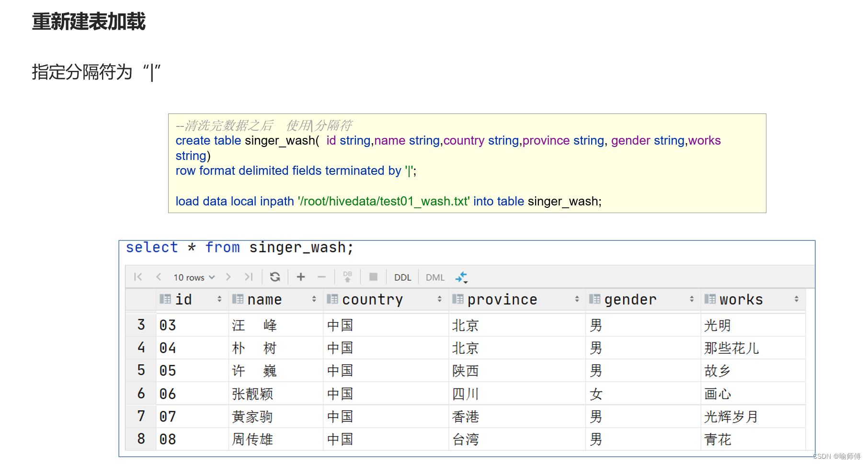
Task: Click the 重新建表加载 heading
Action: tap(89, 22)
